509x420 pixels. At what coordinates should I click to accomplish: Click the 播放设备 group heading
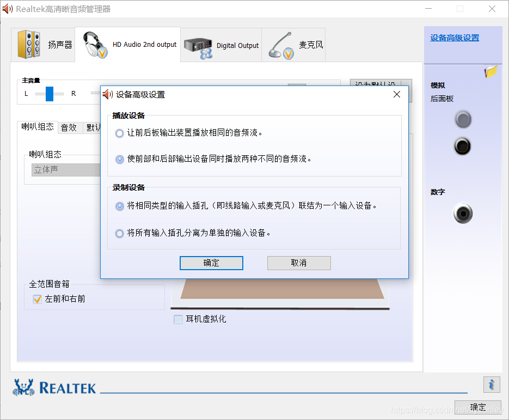(x=128, y=115)
